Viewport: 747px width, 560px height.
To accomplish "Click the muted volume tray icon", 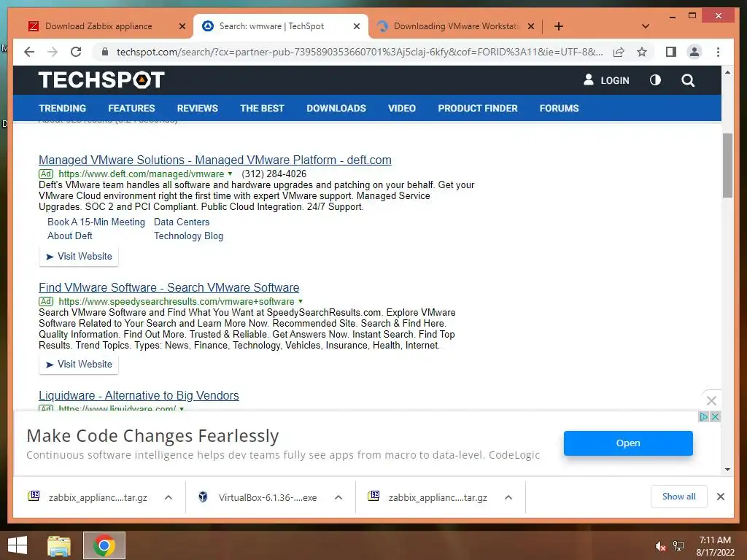I will coord(659,546).
